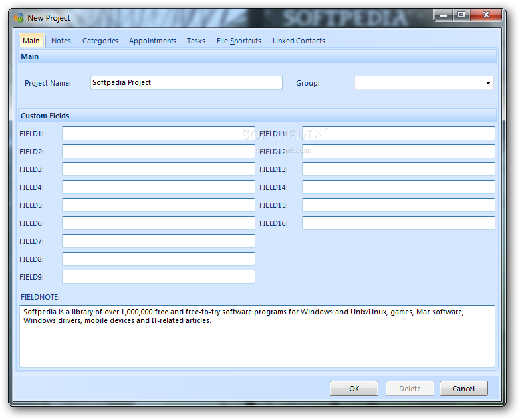Cancel the New Project dialog
Screen dimensions: 520x420
pos(463,389)
